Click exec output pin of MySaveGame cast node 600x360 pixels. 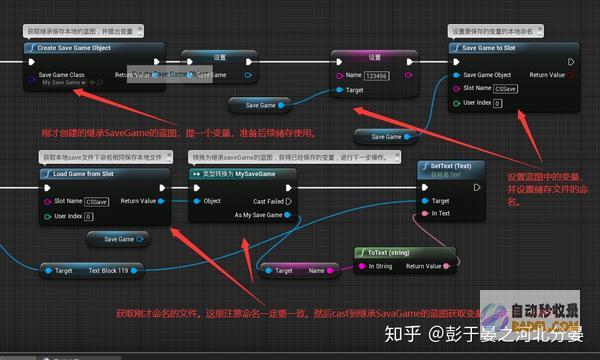point(289,188)
